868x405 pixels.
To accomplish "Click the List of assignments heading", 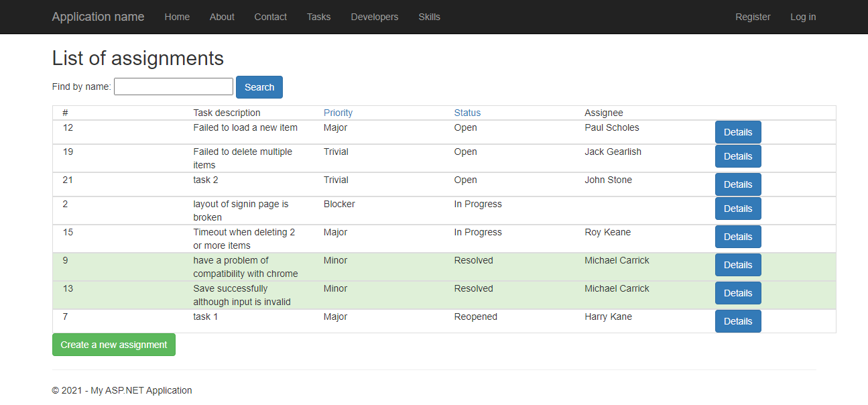I will [138, 58].
